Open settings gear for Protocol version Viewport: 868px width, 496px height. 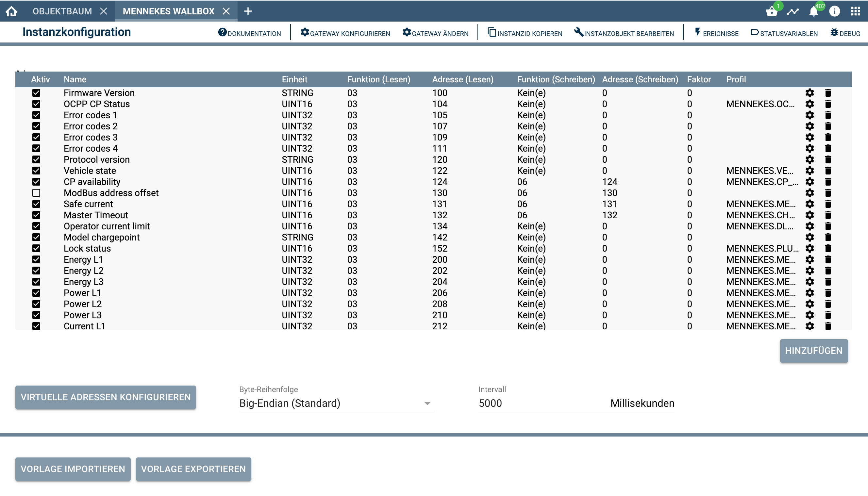pos(810,159)
